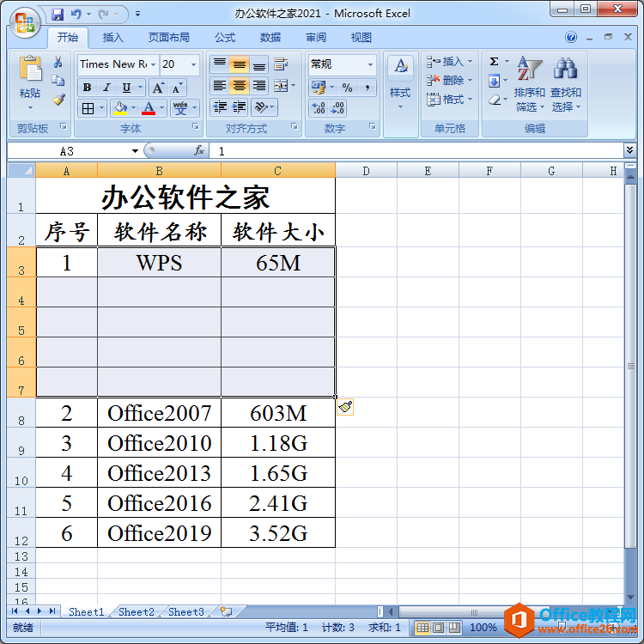
Task: Switch to Sheet2 tab
Action: (137, 612)
